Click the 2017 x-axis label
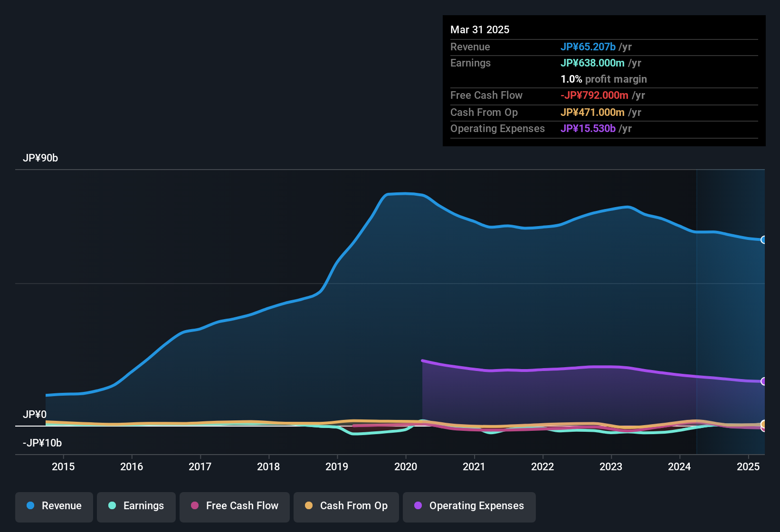Screen dimensions: 780x532 200,466
